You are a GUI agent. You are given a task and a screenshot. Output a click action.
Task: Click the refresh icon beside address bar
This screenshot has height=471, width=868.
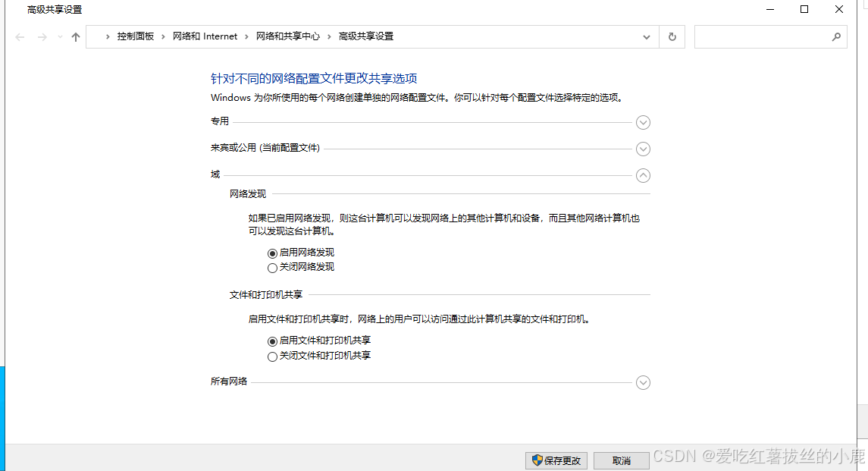672,36
